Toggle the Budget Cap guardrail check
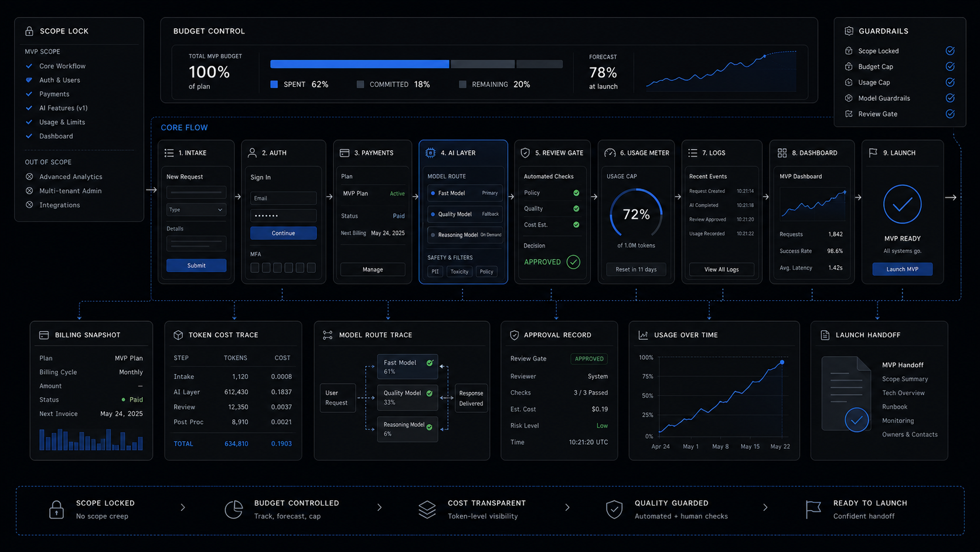 (x=950, y=67)
